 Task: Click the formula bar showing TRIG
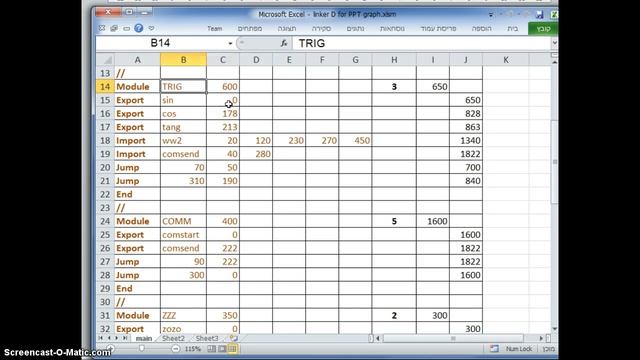[422, 43]
